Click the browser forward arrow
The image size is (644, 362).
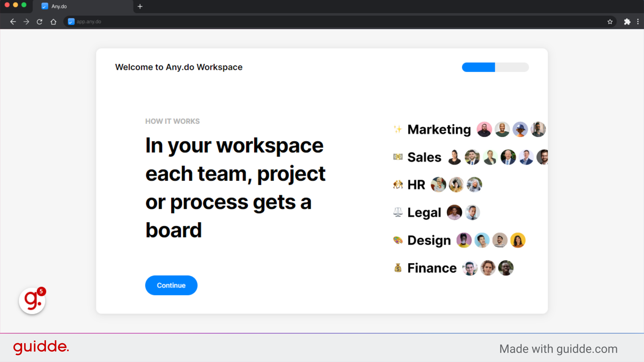(x=26, y=22)
